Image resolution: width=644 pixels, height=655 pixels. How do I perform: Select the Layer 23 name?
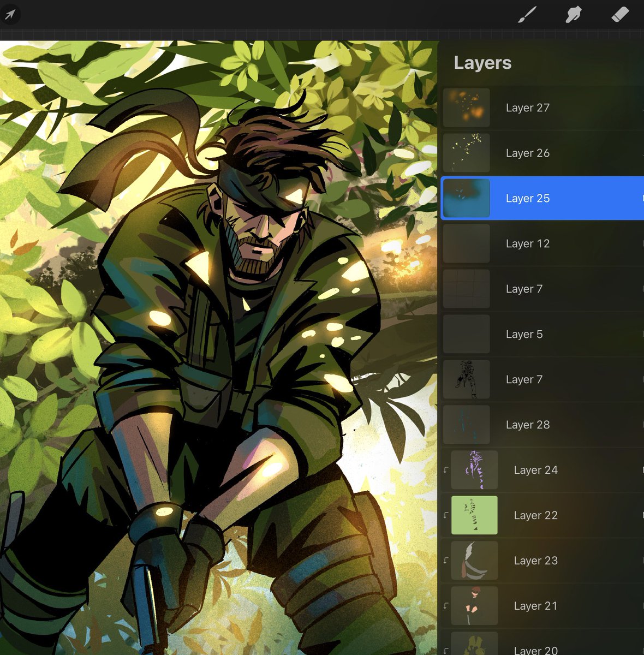tap(536, 561)
